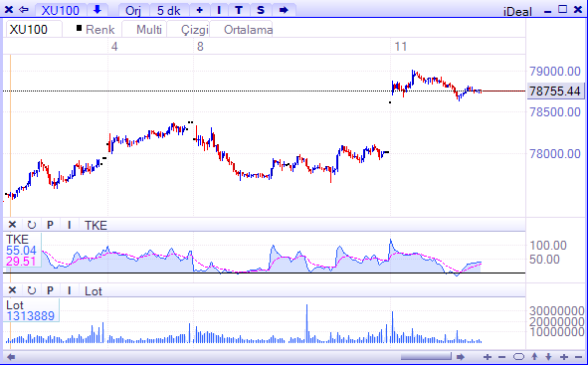Open the Ortalama averages option
The image size is (588, 365).
(249, 29)
